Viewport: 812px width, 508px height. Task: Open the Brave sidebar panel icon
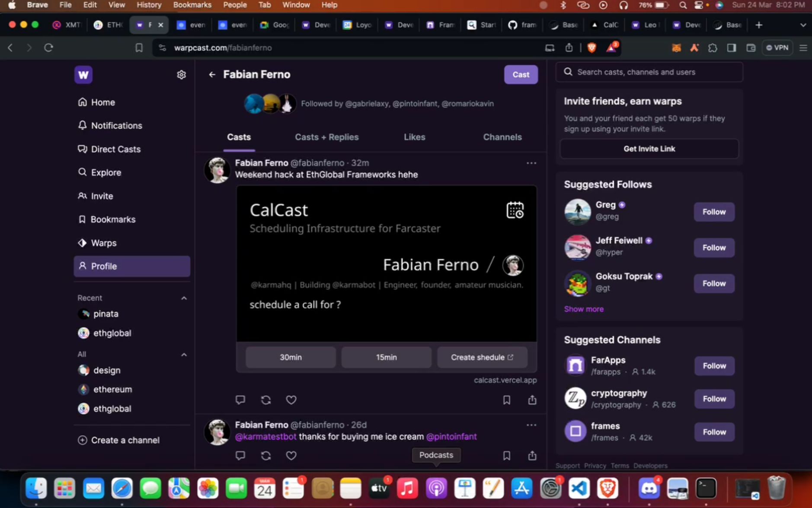[x=732, y=48]
